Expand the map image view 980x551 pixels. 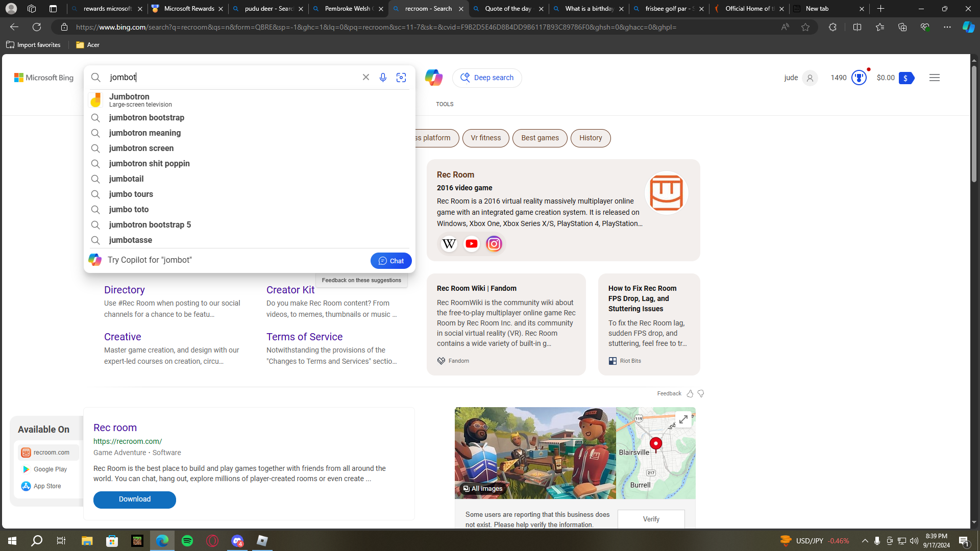[x=683, y=419]
